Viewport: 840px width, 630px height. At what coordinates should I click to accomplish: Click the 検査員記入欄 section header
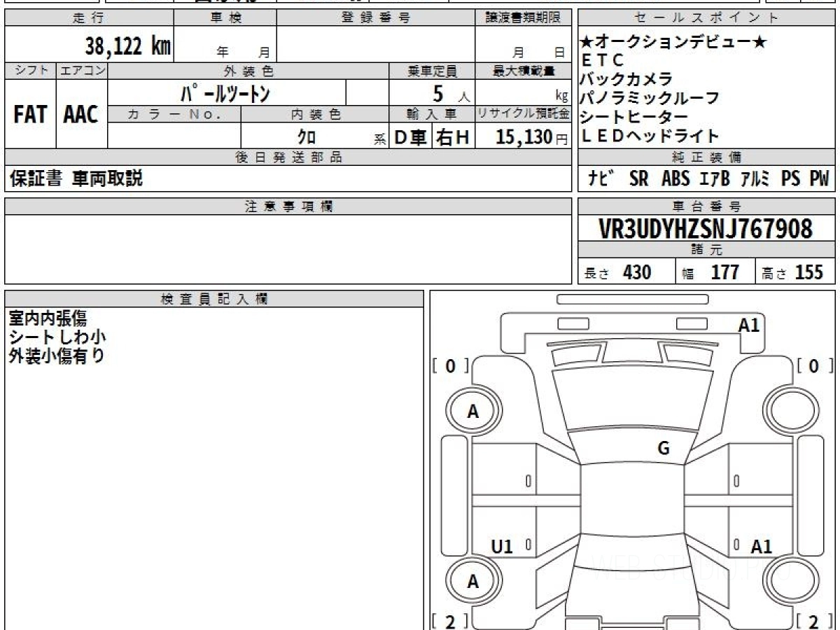coord(213,297)
